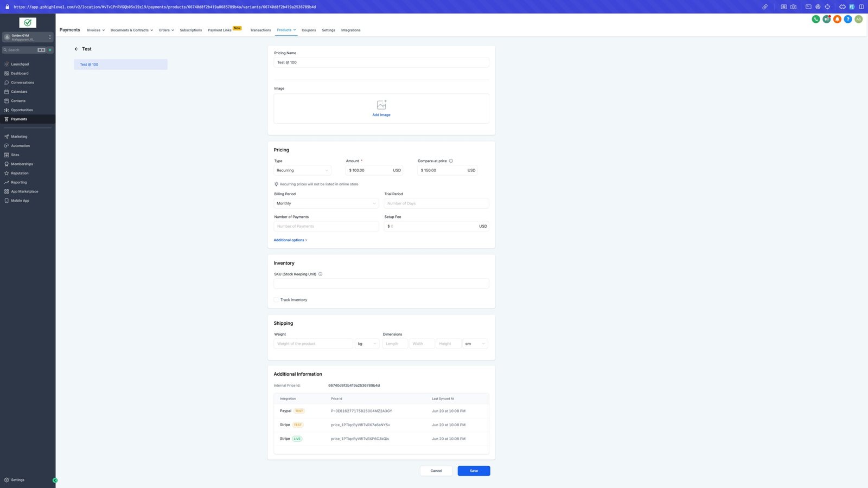Viewport: 868px width, 488px height.
Task: Open Automation in the sidebar
Action: [21, 146]
